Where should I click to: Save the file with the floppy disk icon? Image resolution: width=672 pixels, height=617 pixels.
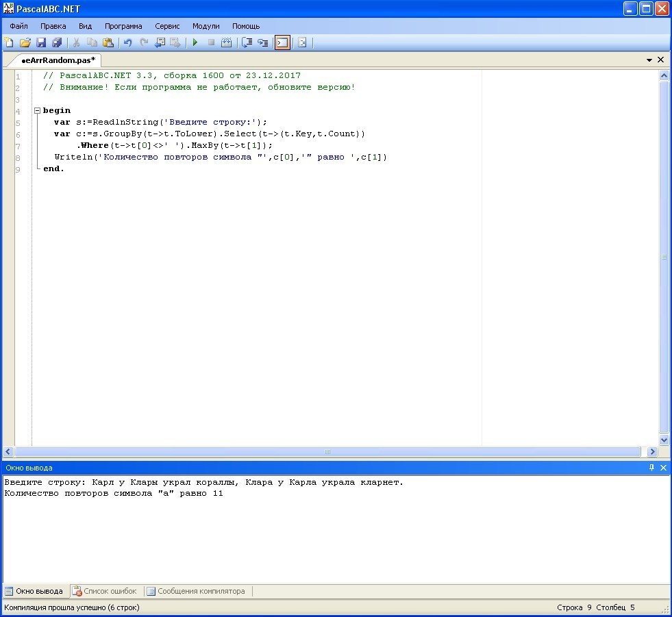coord(41,42)
